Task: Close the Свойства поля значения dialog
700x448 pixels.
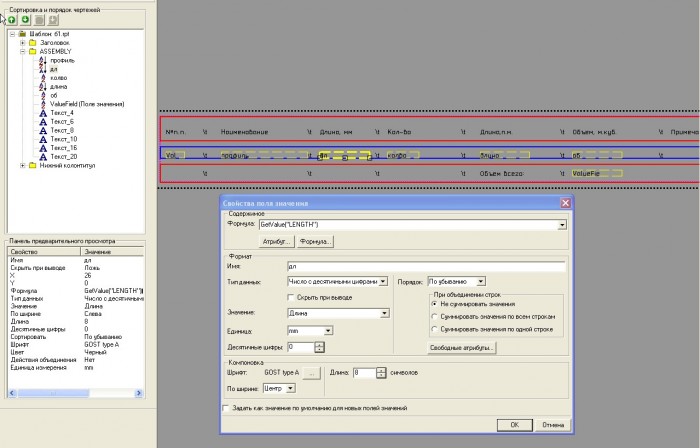Action: 565,203
